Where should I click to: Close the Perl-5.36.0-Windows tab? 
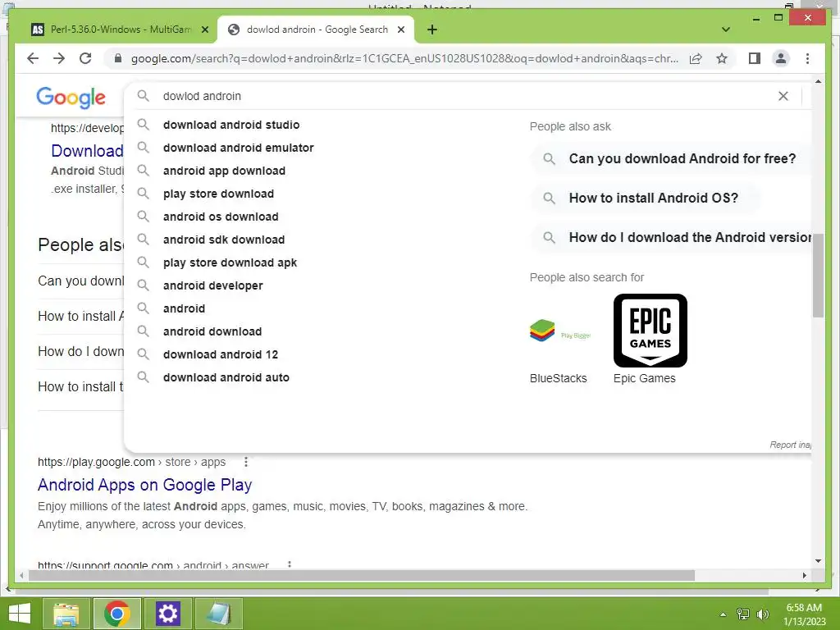coord(204,30)
